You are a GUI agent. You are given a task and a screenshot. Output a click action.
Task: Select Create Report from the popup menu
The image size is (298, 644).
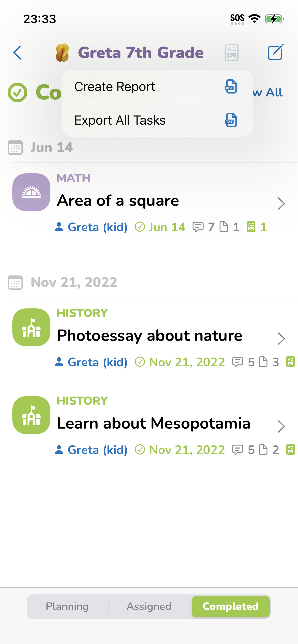click(x=157, y=87)
